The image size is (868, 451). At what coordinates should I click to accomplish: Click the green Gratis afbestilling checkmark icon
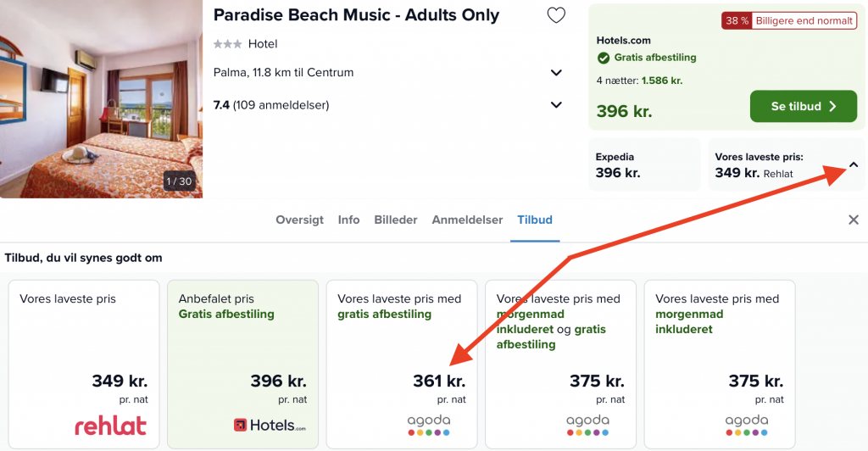click(x=604, y=58)
